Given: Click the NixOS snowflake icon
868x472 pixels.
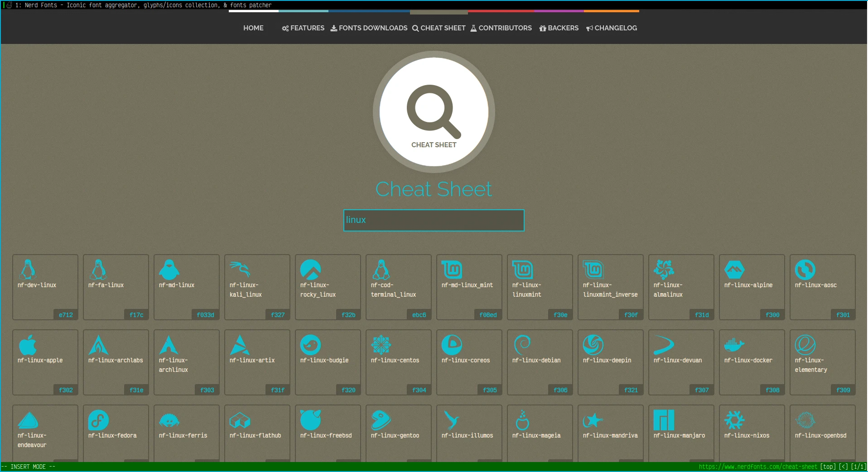Looking at the screenshot, I should [734, 420].
